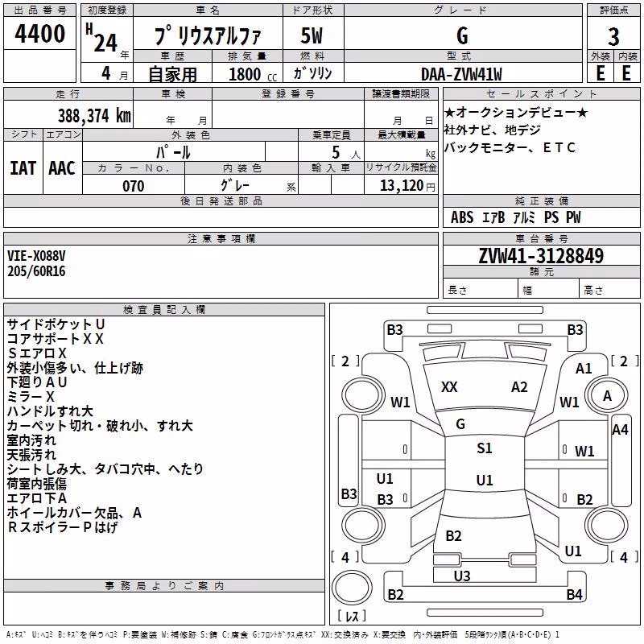Select front wheel circle marked A
The image size is (644, 644).
[x=607, y=396]
